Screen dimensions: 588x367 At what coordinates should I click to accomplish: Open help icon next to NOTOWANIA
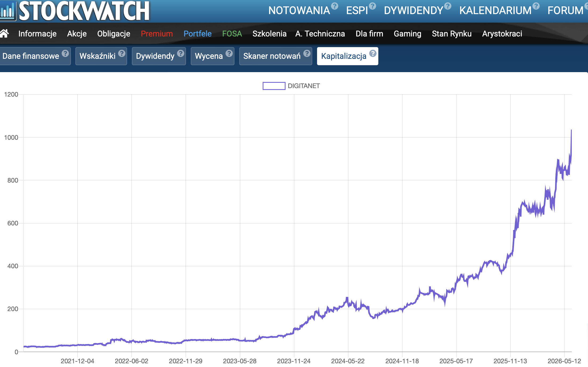pos(335,6)
